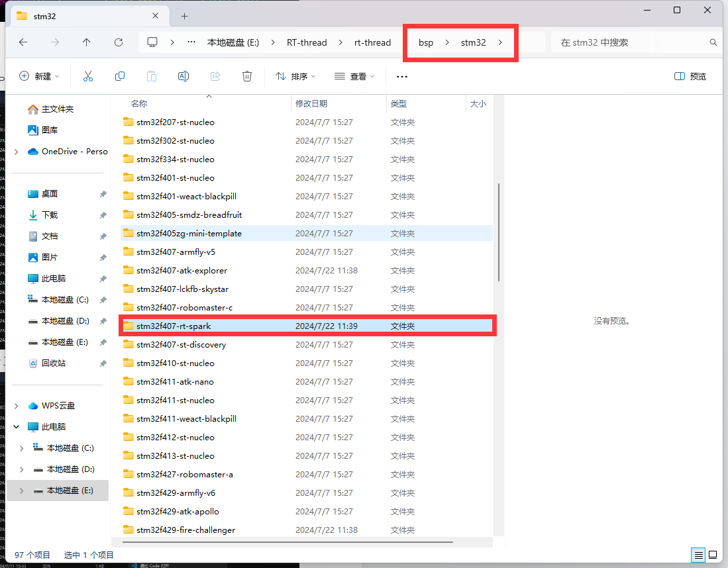Switch to large icons view in status bar
The image size is (728, 568).
pos(713,555)
